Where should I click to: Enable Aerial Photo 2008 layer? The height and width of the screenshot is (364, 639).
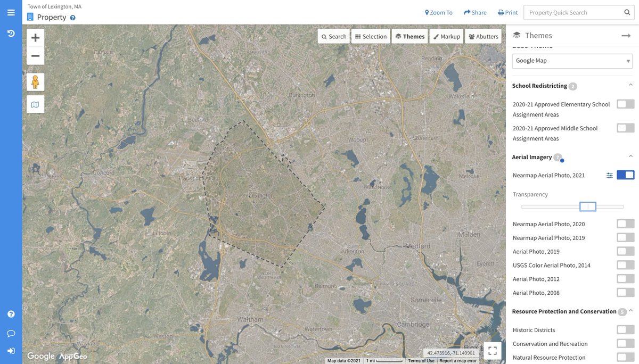coord(626,293)
